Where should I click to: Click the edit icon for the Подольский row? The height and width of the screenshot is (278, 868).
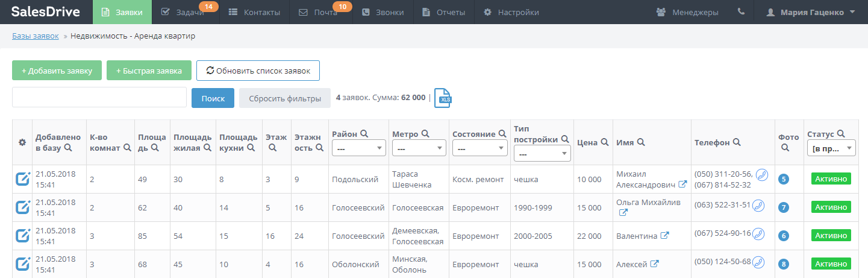[x=22, y=178]
